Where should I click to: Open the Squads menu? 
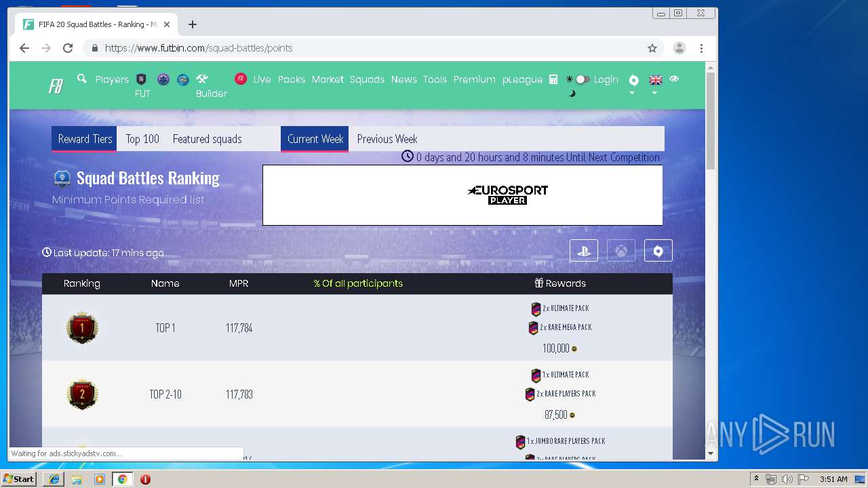pyautogui.click(x=367, y=79)
